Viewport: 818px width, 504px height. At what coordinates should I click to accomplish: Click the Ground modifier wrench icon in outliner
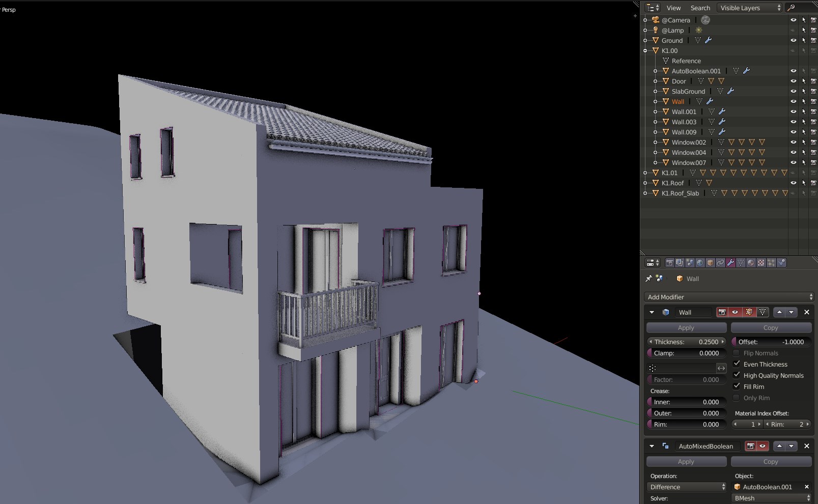tap(708, 40)
